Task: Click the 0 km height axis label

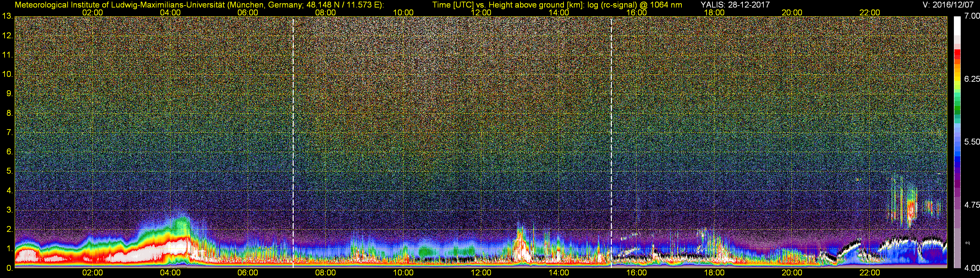Action: tap(9, 268)
